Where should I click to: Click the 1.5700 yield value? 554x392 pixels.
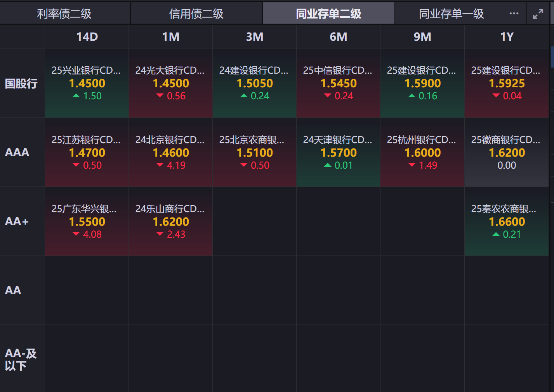pos(339,153)
